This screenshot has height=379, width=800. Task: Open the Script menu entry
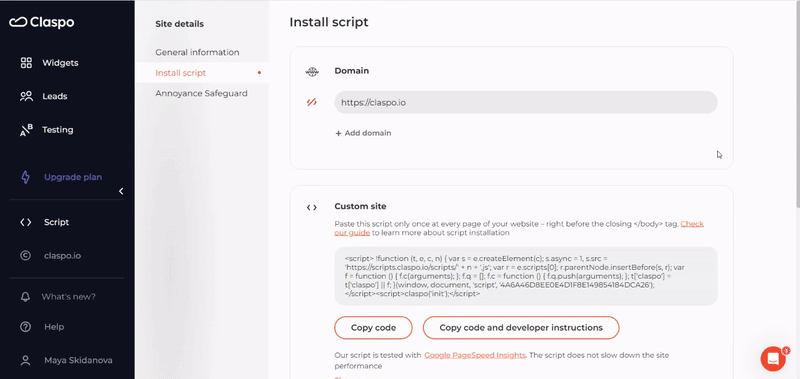point(56,222)
